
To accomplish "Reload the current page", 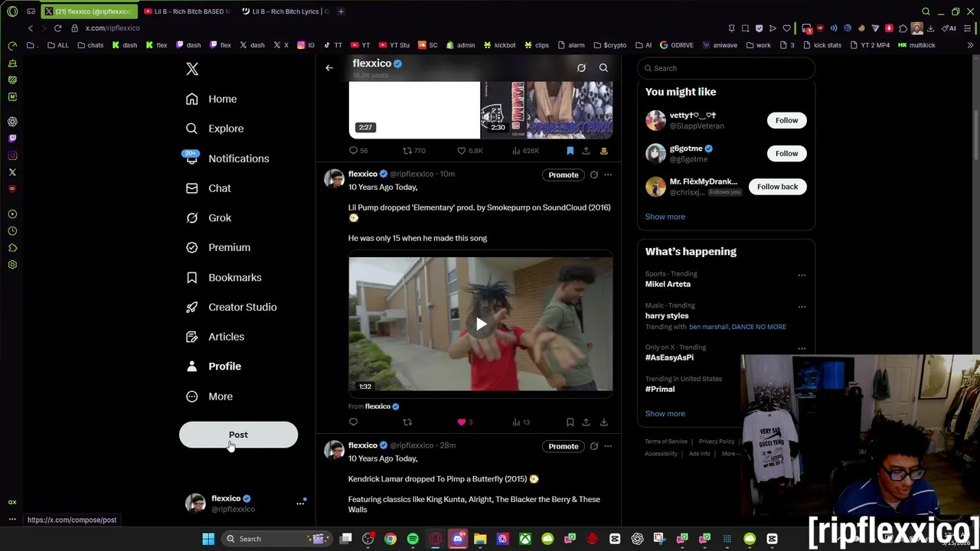I will (57, 28).
